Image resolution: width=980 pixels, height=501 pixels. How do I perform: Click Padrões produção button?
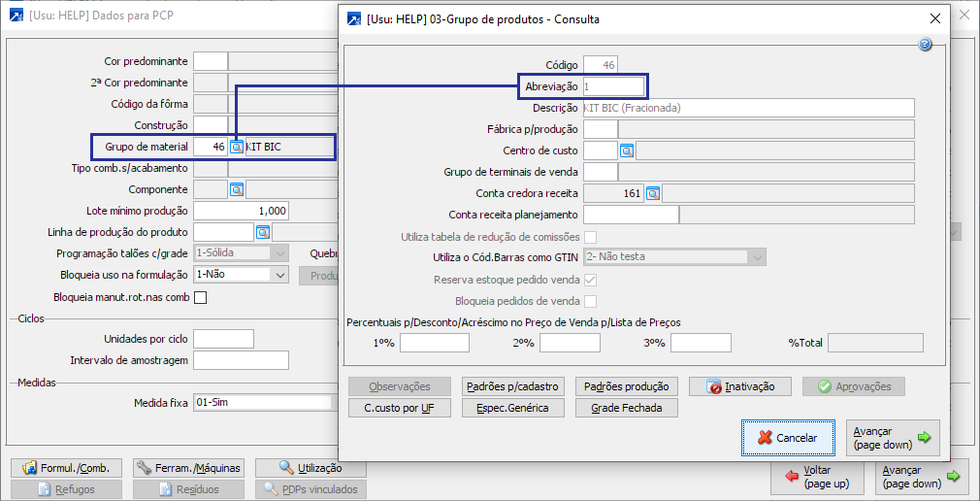click(627, 386)
